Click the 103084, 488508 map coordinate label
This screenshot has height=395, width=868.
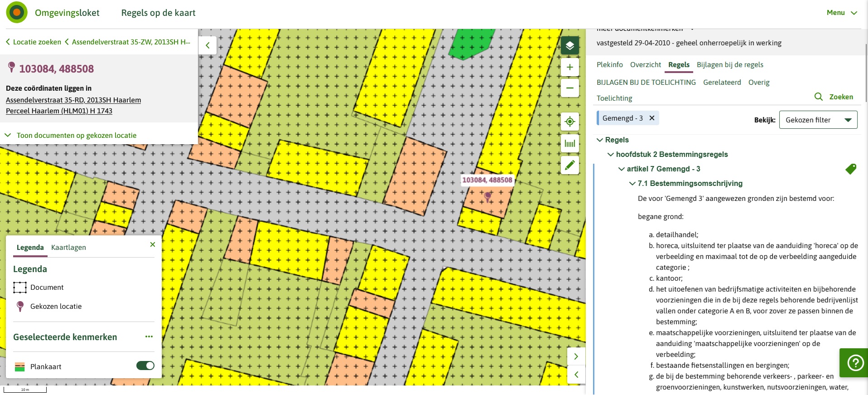(487, 180)
